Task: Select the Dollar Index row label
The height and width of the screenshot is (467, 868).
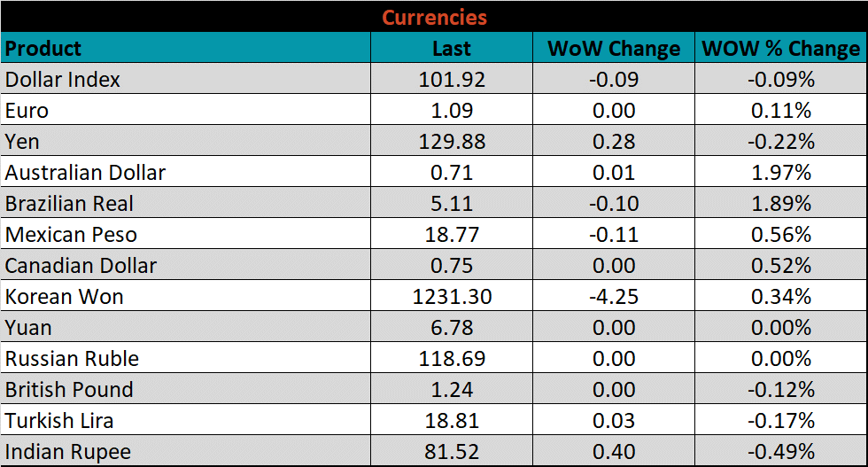Action: 63,80
